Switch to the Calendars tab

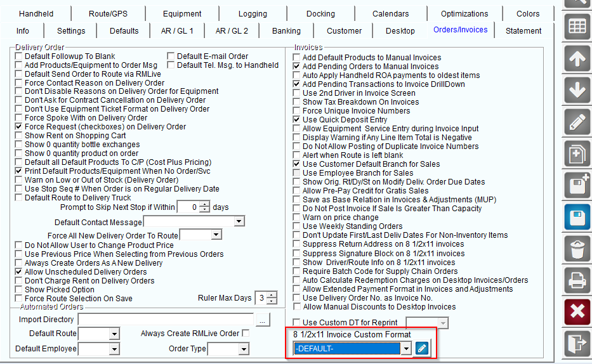pyautogui.click(x=390, y=14)
